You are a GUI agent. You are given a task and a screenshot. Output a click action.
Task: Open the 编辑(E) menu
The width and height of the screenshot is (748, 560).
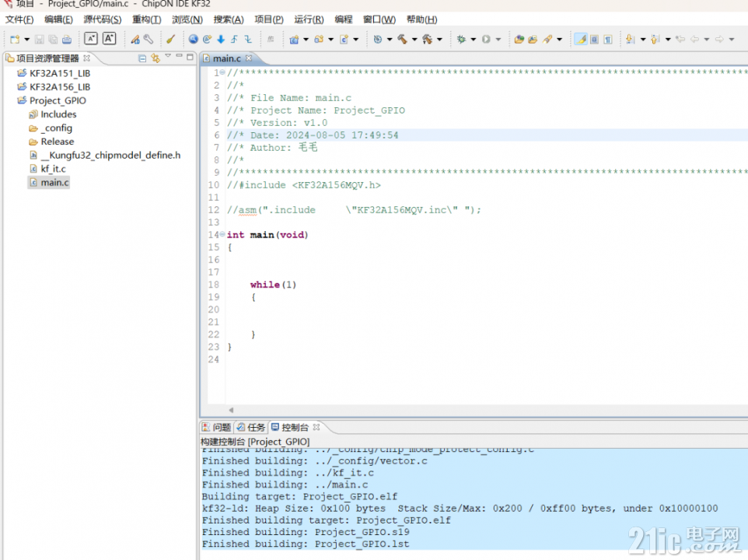click(x=58, y=19)
